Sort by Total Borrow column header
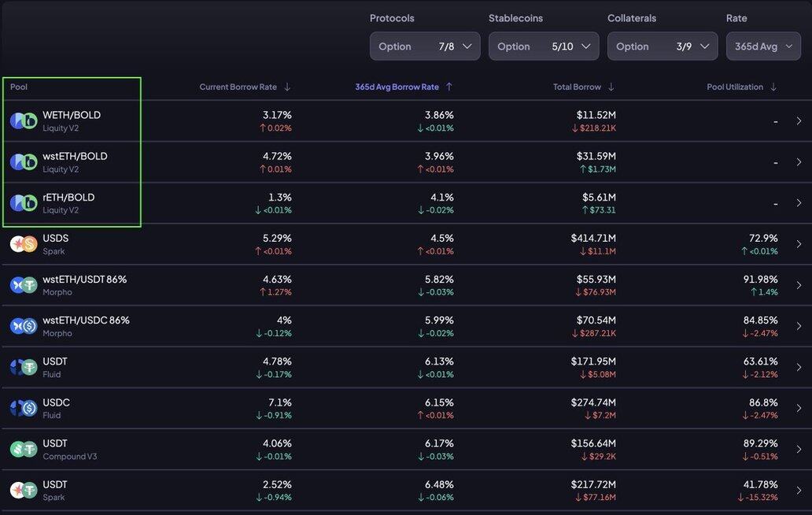This screenshot has height=515, width=812. [x=583, y=87]
